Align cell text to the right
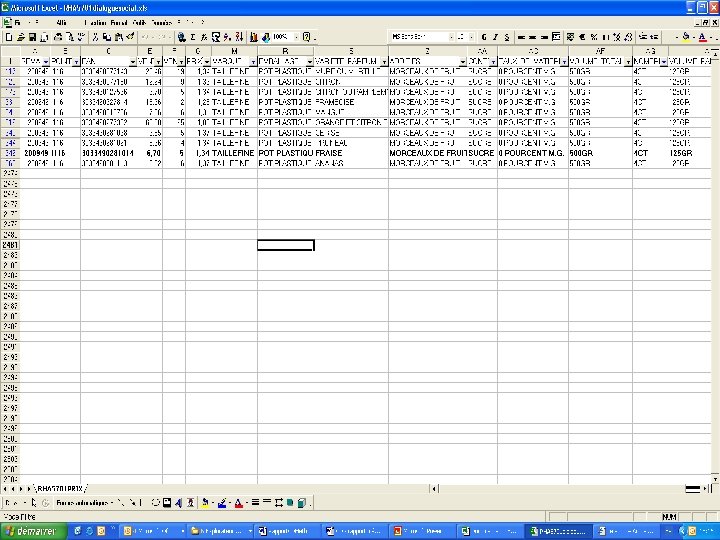 [544, 37]
